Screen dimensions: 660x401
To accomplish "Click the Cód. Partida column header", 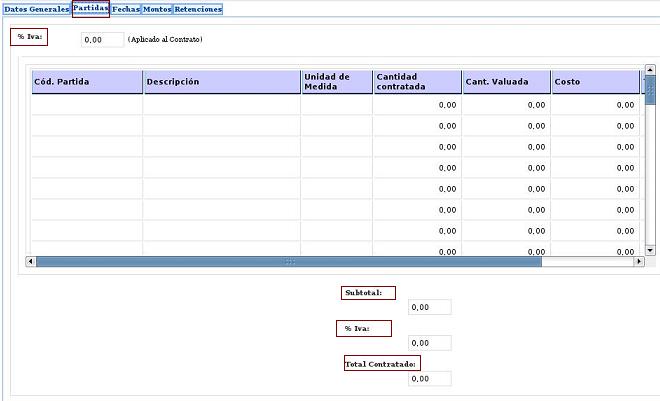I will (87, 81).
